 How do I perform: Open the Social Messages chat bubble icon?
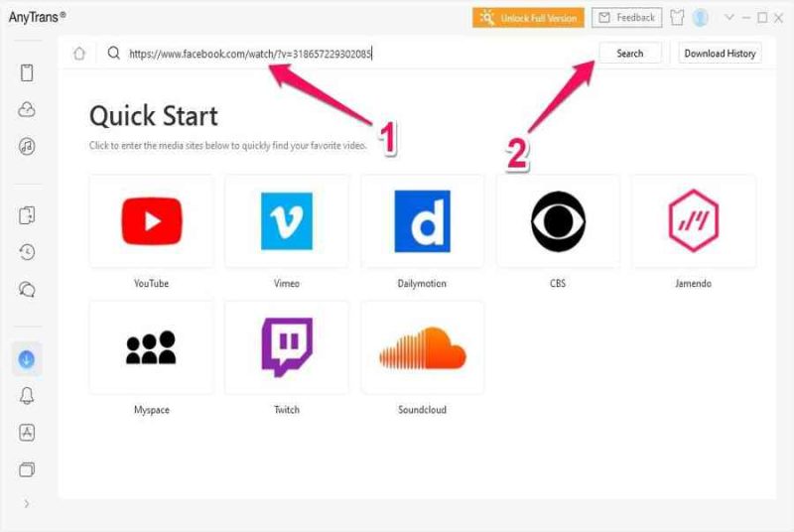pyautogui.click(x=27, y=289)
